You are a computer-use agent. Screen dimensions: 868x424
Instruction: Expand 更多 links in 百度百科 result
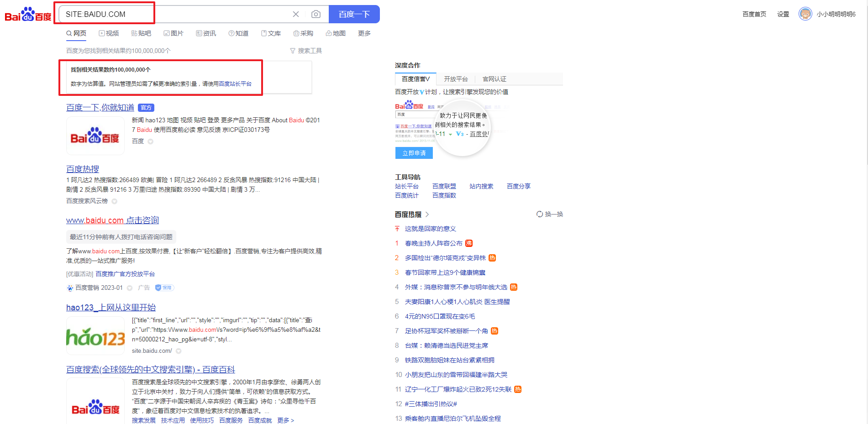point(285,420)
